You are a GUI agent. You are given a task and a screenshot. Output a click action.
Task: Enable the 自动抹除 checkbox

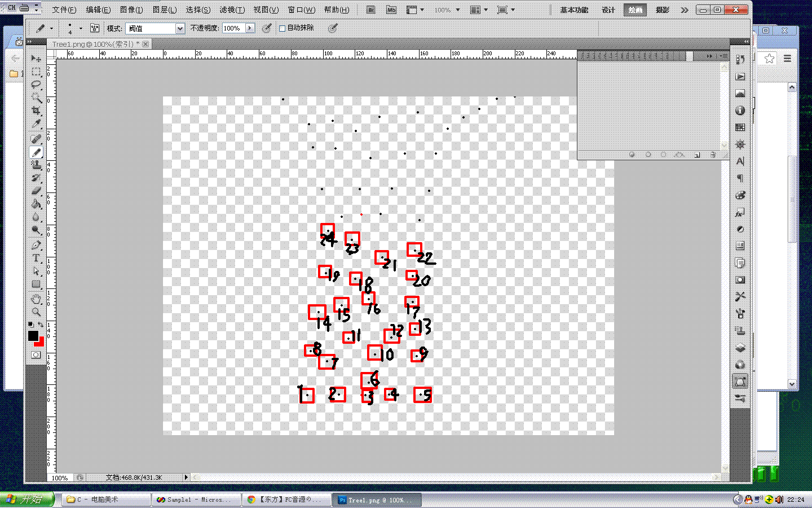coord(283,28)
